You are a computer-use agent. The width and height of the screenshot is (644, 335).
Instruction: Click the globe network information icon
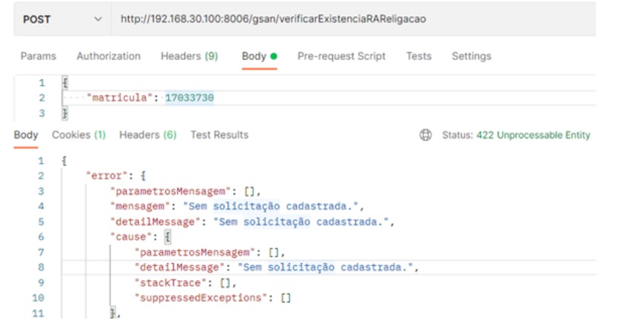tap(426, 136)
